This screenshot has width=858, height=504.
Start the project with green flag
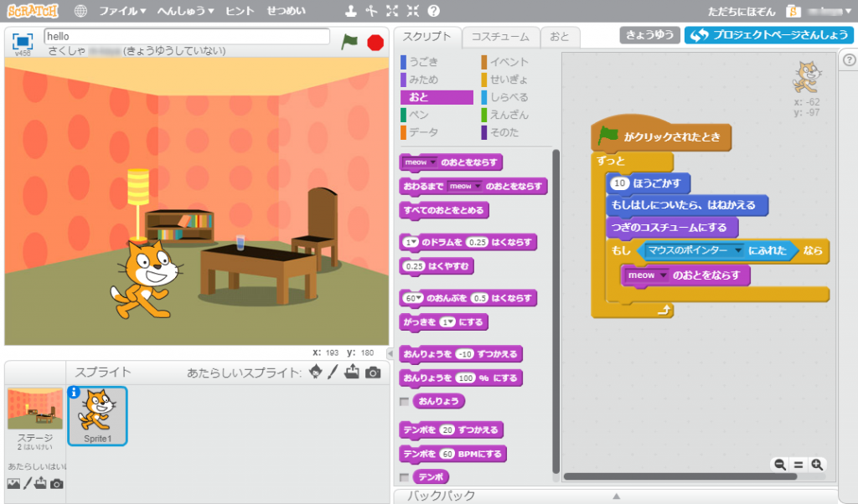(x=349, y=42)
